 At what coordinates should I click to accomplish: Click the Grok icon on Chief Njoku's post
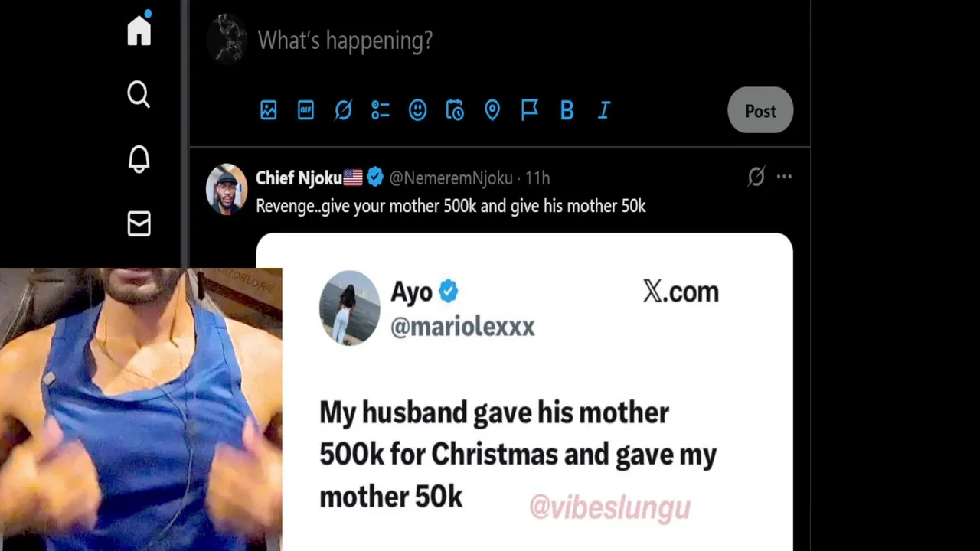point(756,177)
